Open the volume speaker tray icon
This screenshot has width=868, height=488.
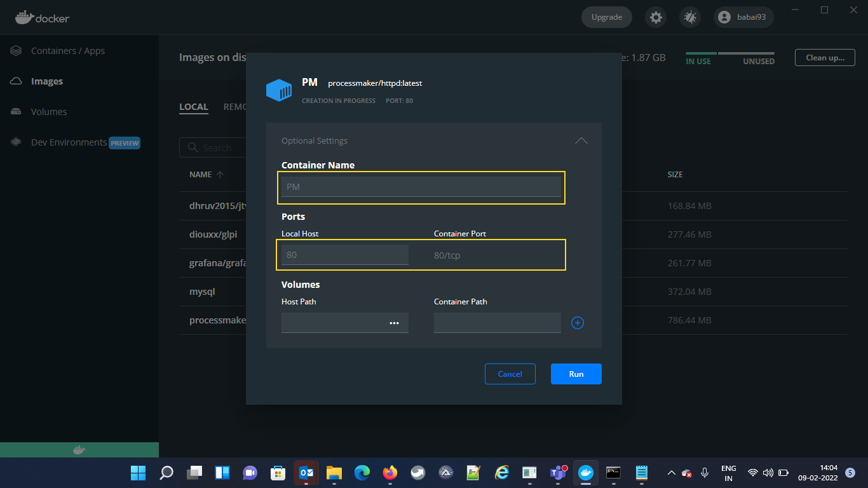[768, 473]
